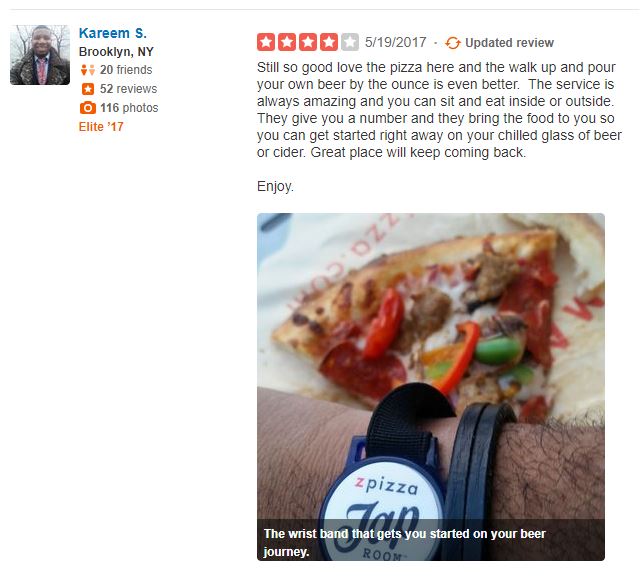This screenshot has width=643, height=578.
Task: Click the wrist band photo caption
Action: pyautogui.click(x=404, y=542)
